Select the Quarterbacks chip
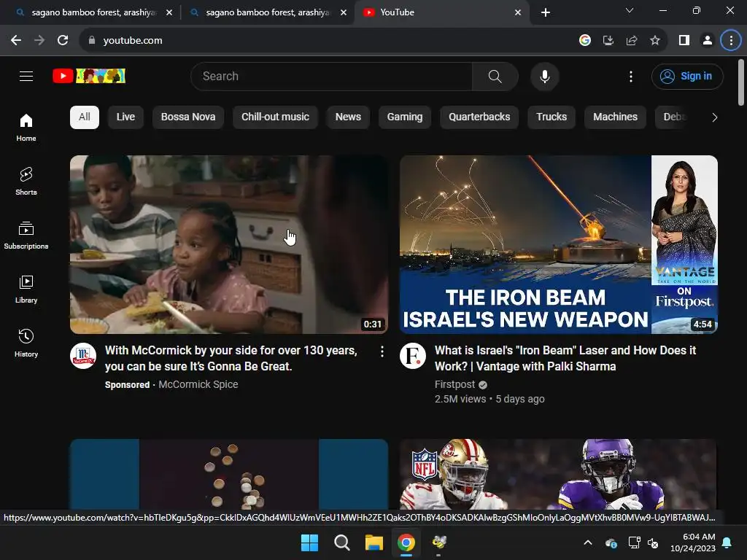Viewport: 747px width, 560px height. coord(479,117)
